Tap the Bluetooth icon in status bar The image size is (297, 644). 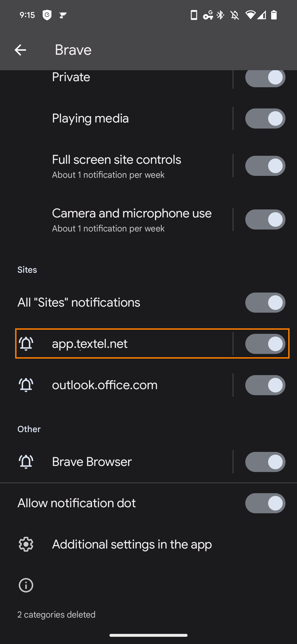tap(221, 15)
